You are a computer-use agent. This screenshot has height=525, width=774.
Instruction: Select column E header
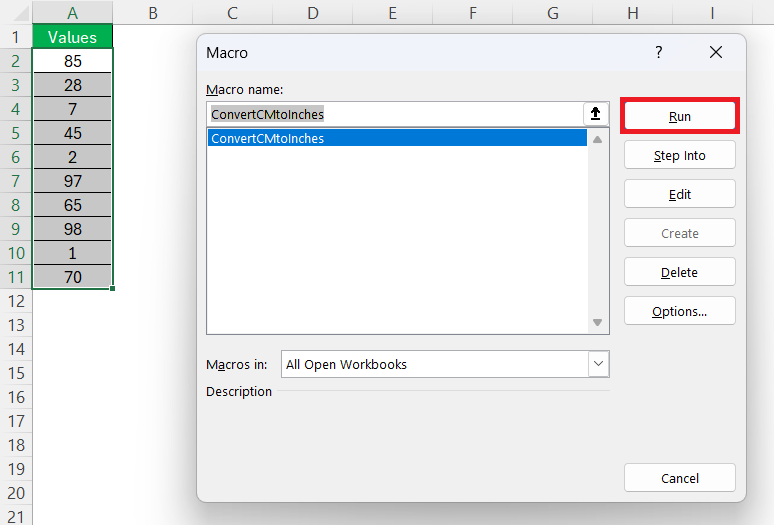(392, 13)
